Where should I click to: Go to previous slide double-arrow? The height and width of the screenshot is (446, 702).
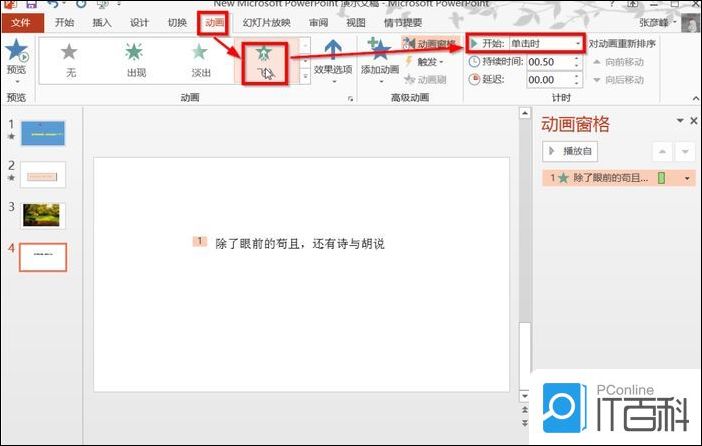pyautogui.click(x=525, y=410)
